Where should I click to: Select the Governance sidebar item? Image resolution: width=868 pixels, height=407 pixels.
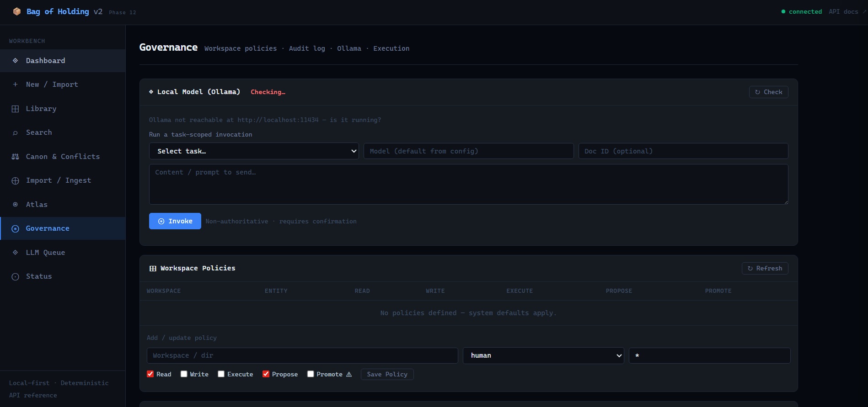pos(63,228)
